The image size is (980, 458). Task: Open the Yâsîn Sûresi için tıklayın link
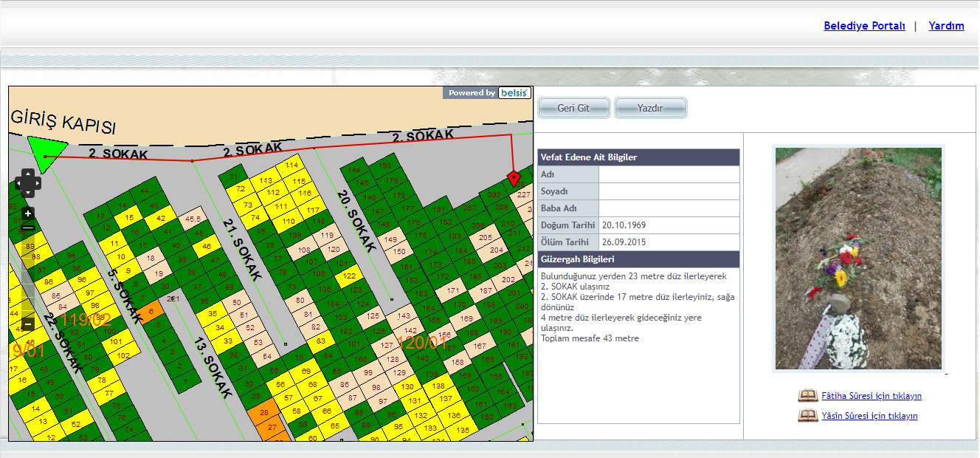(x=869, y=416)
